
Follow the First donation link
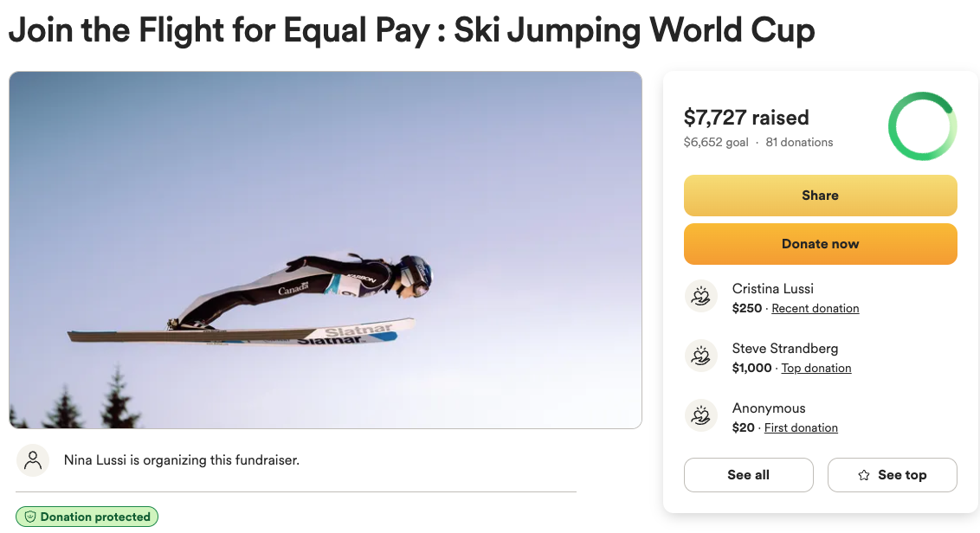(801, 427)
